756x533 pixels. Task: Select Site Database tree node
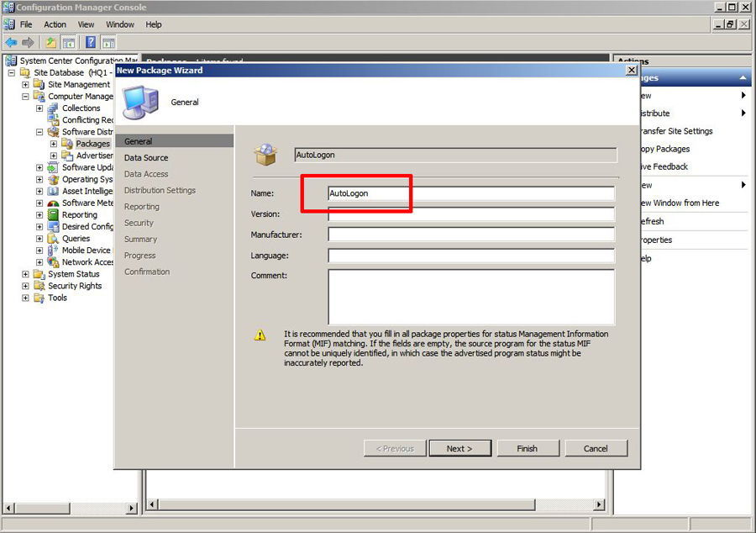click(72, 72)
